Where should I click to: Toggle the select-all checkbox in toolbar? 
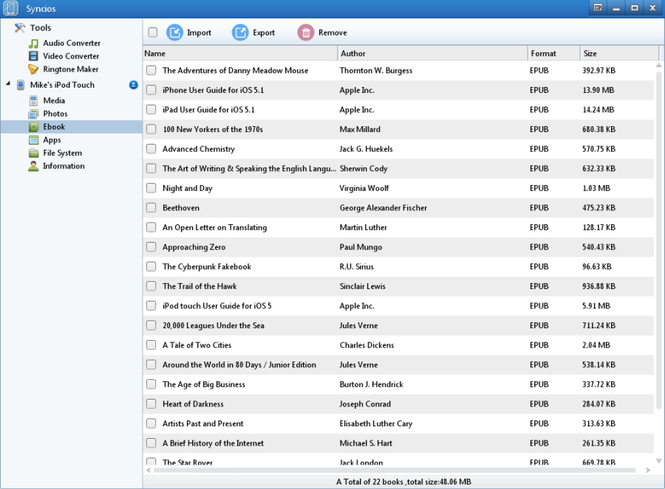pos(153,32)
